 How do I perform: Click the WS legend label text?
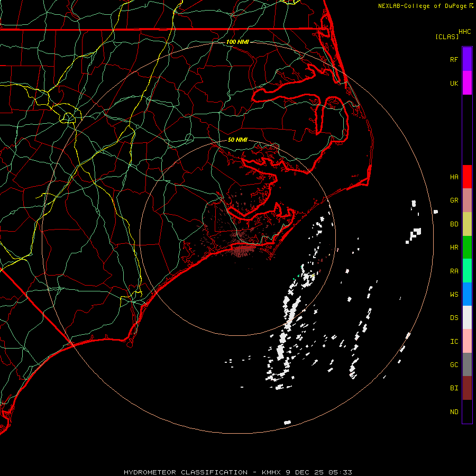pos(454,295)
